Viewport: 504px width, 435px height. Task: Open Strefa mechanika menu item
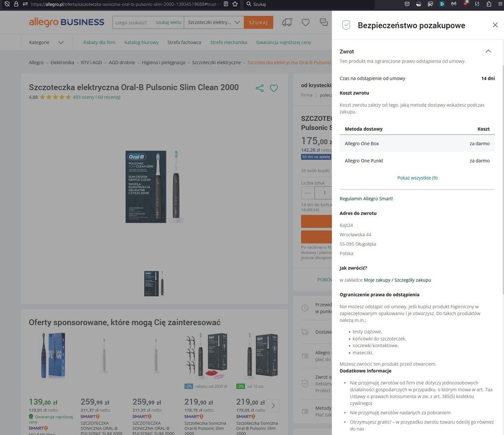(x=229, y=42)
